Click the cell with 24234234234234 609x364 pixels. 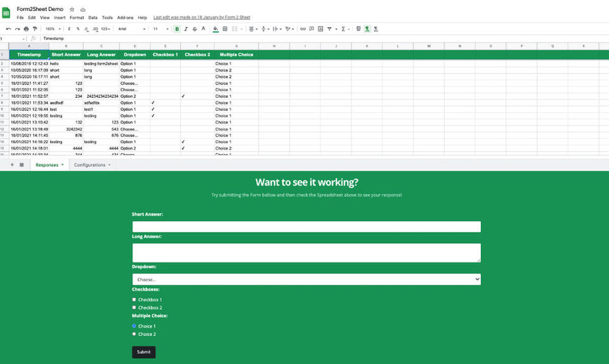(101, 96)
